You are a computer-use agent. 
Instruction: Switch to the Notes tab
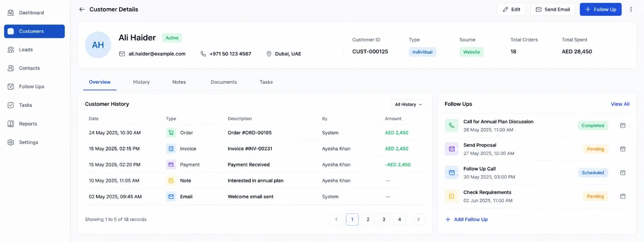point(179,82)
